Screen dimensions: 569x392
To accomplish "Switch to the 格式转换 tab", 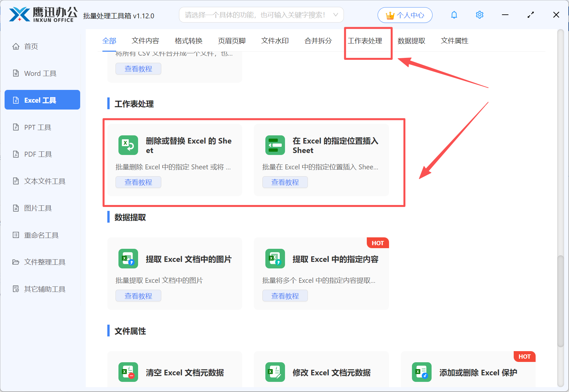I will click(188, 41).
